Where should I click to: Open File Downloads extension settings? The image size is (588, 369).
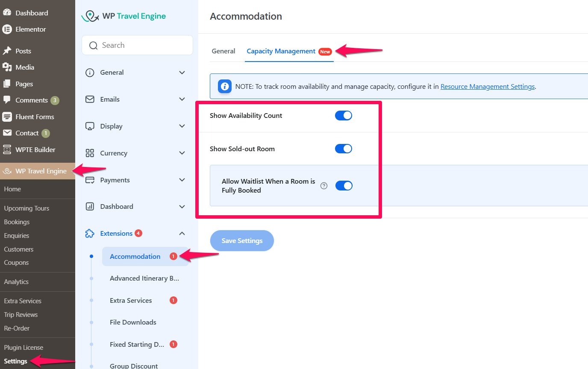[x=133, y=322]
